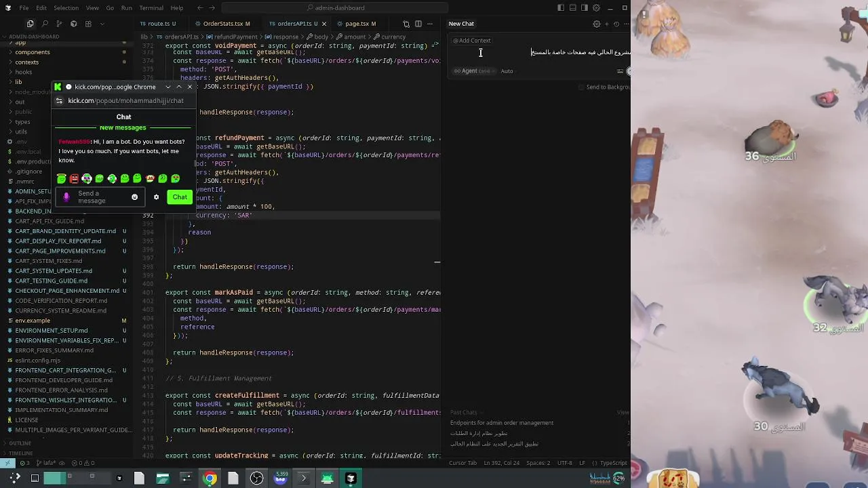Viewport: 868px width, 488px height.
Task: Open the Run menu
Action: 126,7
